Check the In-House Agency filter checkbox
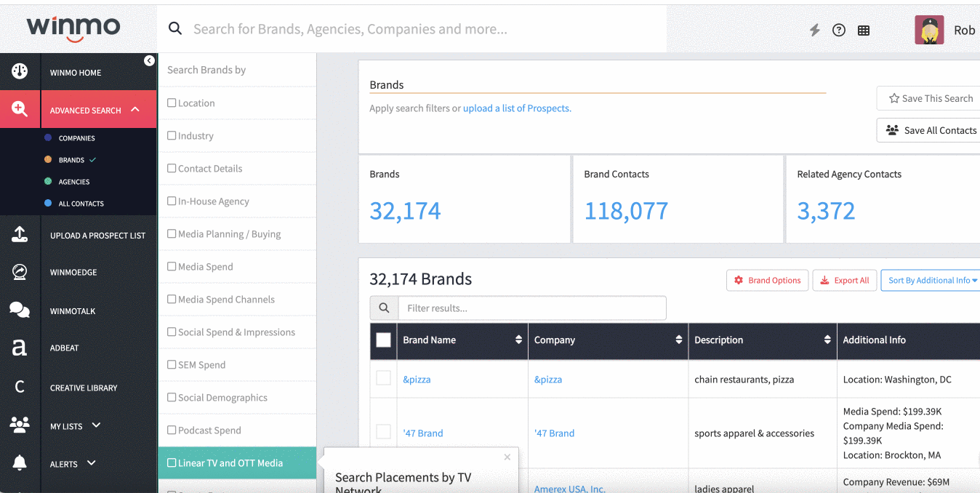 click(x=172, y=201)
